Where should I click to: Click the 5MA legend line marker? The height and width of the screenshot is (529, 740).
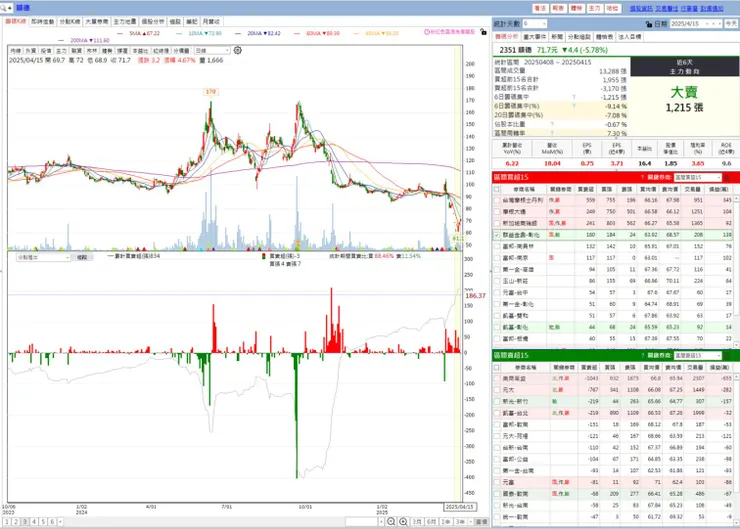pos(120,34)
